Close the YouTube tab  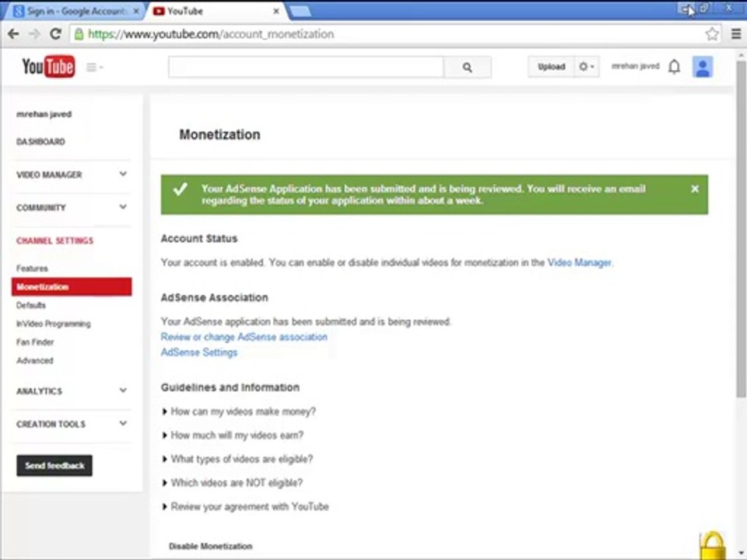275,11
